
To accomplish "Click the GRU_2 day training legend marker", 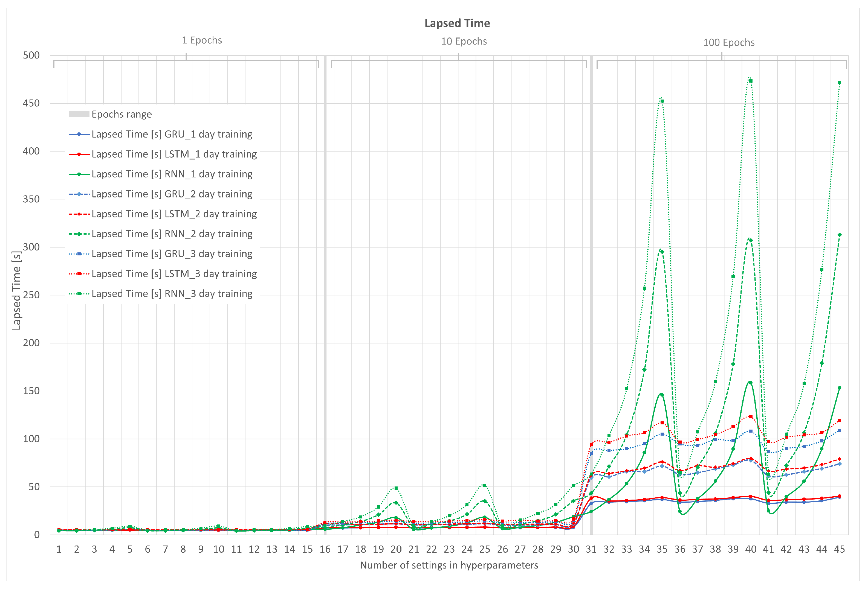I will [x=79, y=194].
